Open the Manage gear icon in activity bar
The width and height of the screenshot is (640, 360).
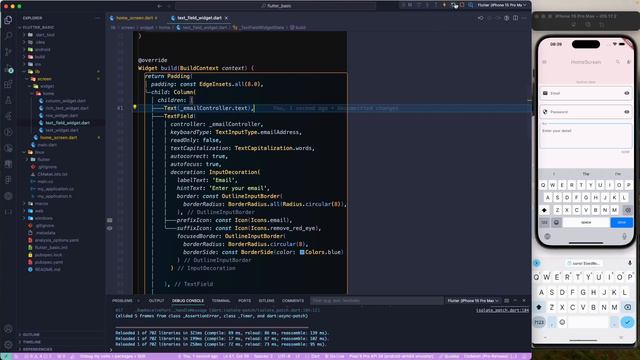(x=8, y=344)
